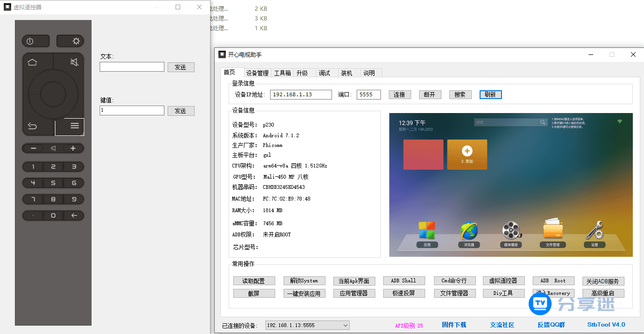Expand the 已连接的设备 device dropdown
The width and height of the screenshot is (644, 334).
[x=345, y=325]
